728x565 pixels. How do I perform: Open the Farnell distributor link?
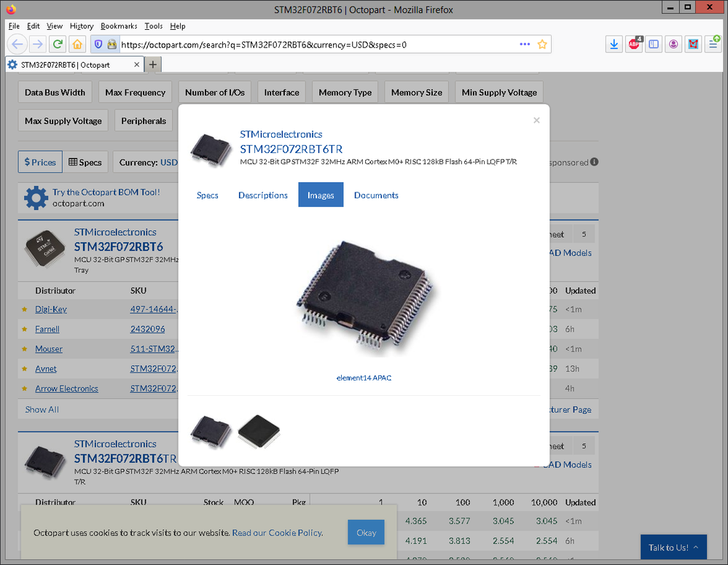coord(47,329)
